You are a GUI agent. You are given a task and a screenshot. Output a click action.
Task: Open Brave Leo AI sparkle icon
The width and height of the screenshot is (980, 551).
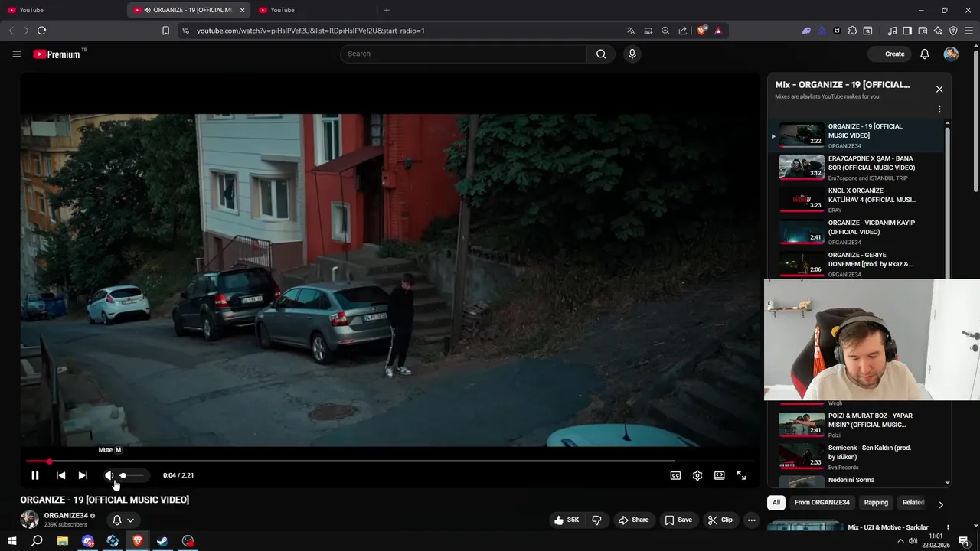938,31
